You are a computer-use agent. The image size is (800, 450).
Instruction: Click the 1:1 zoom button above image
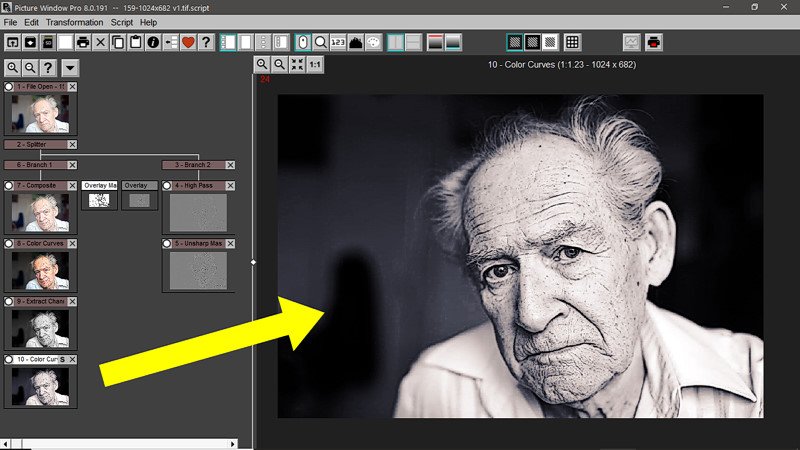(x=315, y=64)
